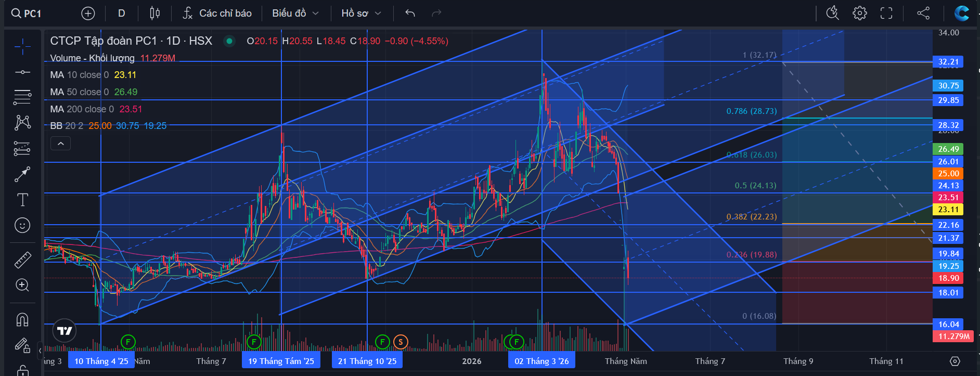Click the TradingView logo on chart
980x376 pixels.
coord(65,331)
